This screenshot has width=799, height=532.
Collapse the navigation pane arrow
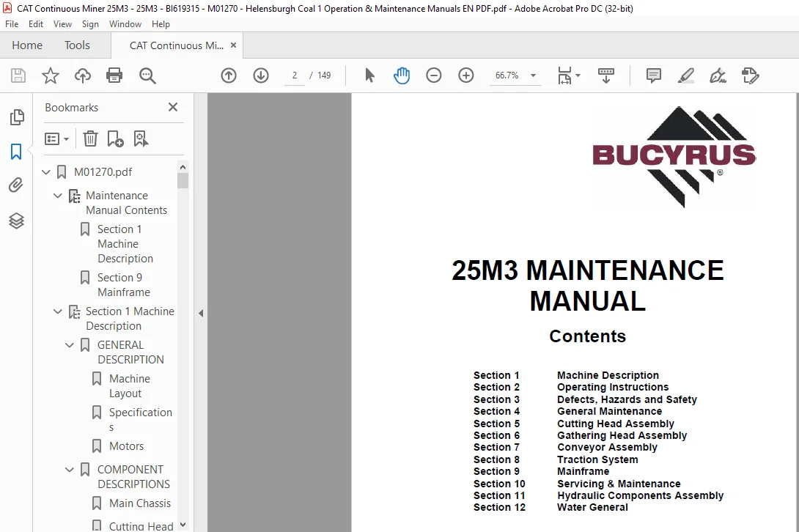coord(201,313)
